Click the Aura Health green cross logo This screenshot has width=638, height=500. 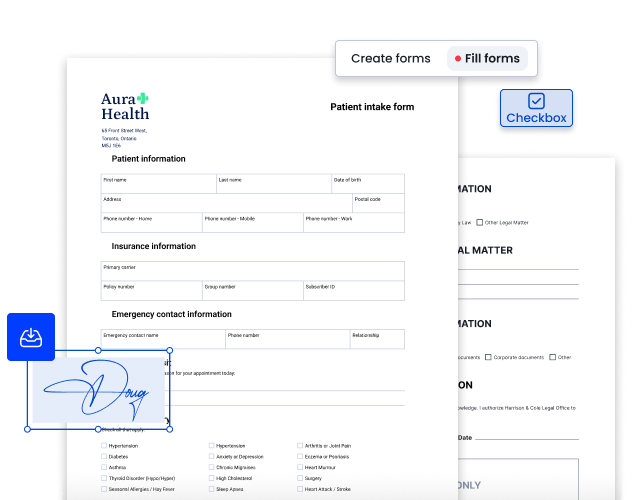(x=142, y=98)
